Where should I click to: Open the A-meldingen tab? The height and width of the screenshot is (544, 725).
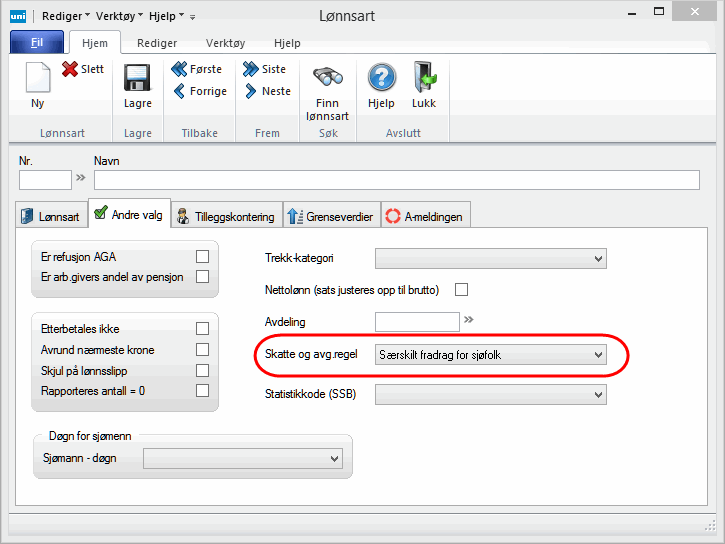pyautogui.click(x=426, y=215)
